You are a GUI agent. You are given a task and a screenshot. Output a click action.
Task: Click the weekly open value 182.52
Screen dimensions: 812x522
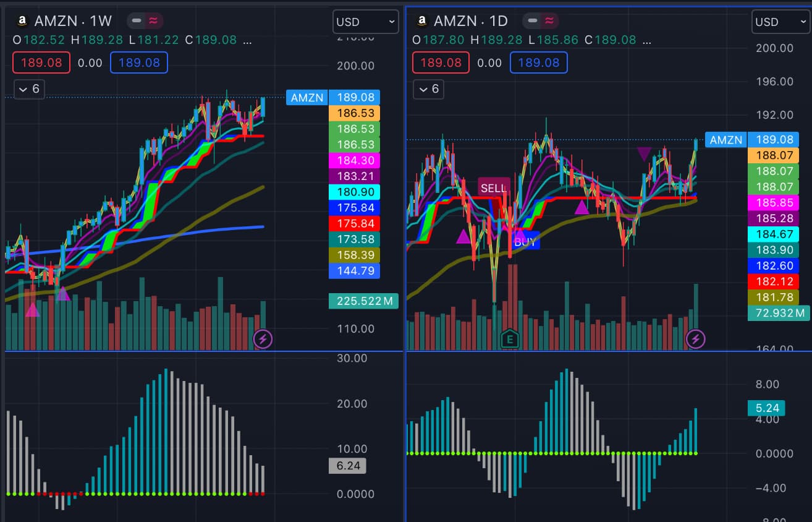tap(44, 40)
